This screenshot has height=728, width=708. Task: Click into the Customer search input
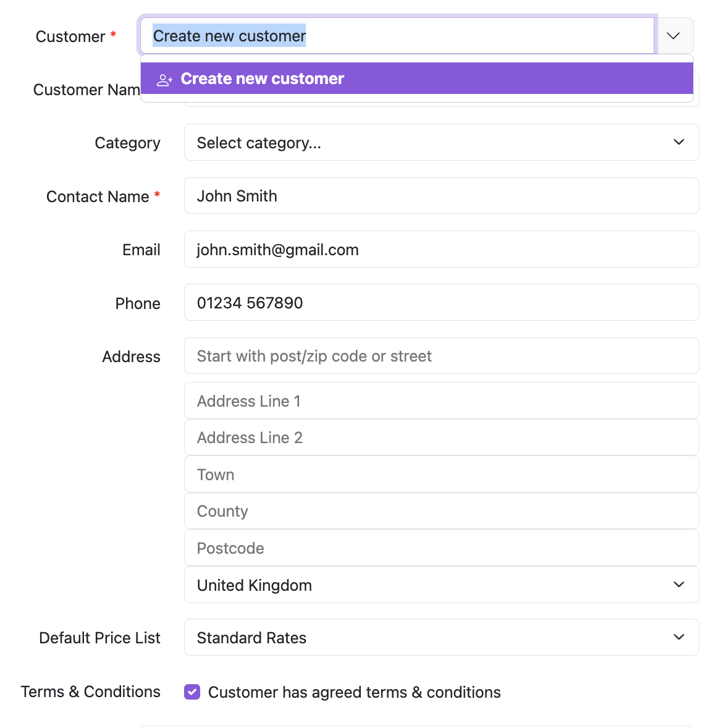point(395,36)
